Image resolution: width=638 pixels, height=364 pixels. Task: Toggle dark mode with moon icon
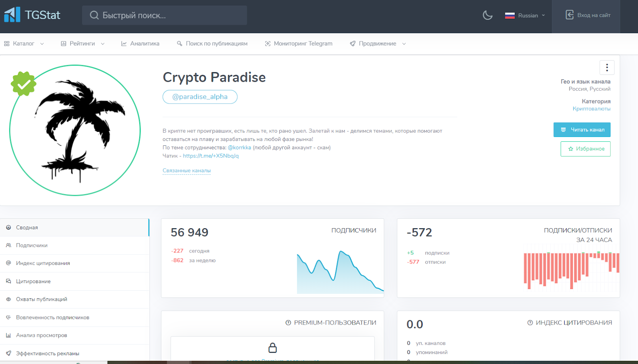point(487,16)
